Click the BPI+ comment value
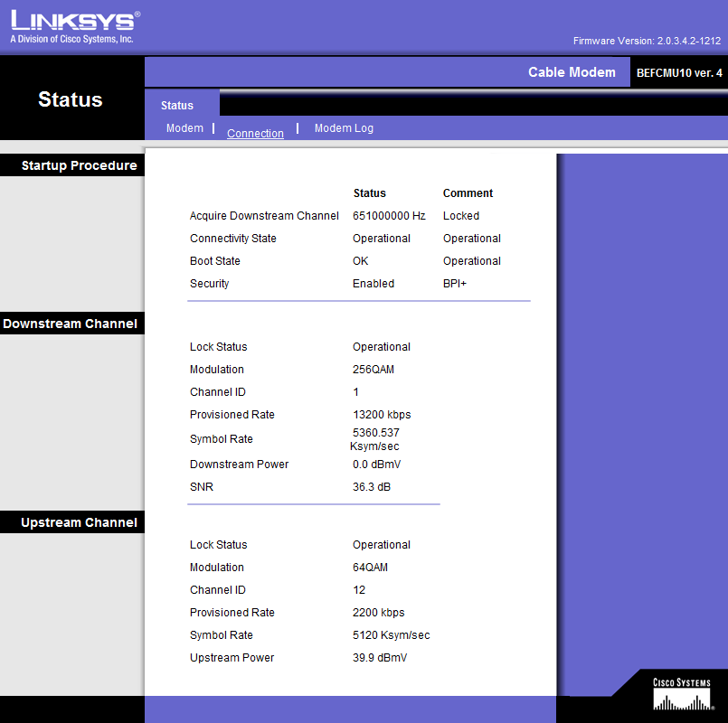728x723 pixels. [x=455, y=284]
